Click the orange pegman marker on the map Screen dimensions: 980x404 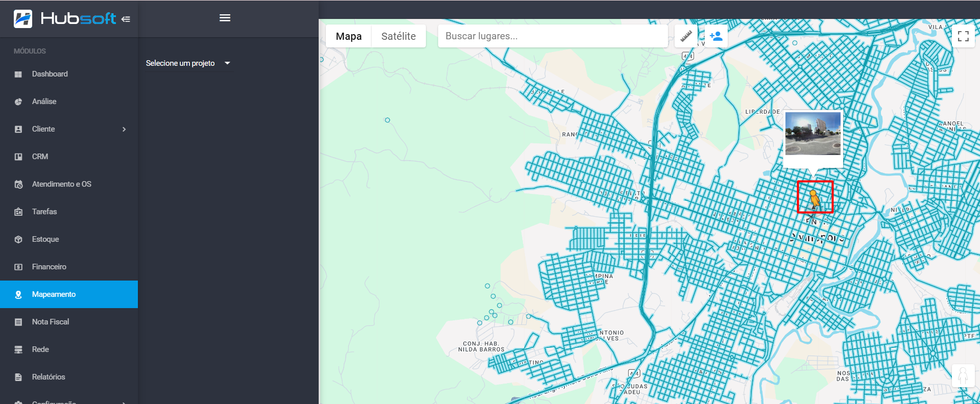[815, 198]
